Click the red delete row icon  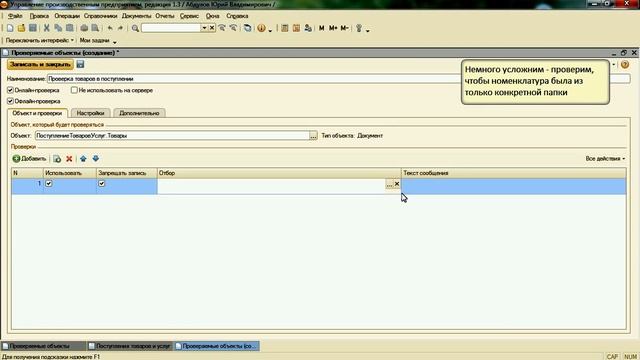click(x=69, y=158)
